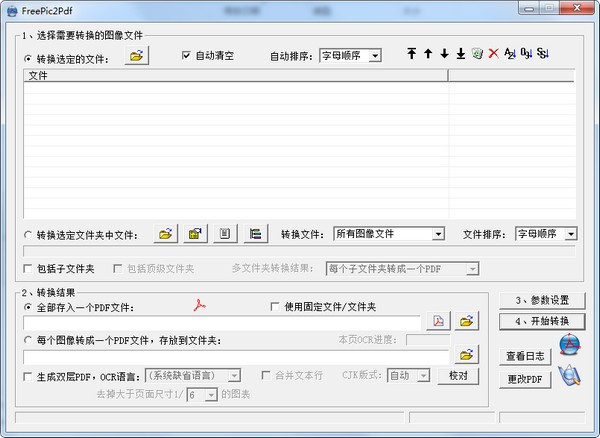This screenshot has width=600, height=438.
Task: Click the red Adobe PDF logo icon
Action: coord(199,306)
